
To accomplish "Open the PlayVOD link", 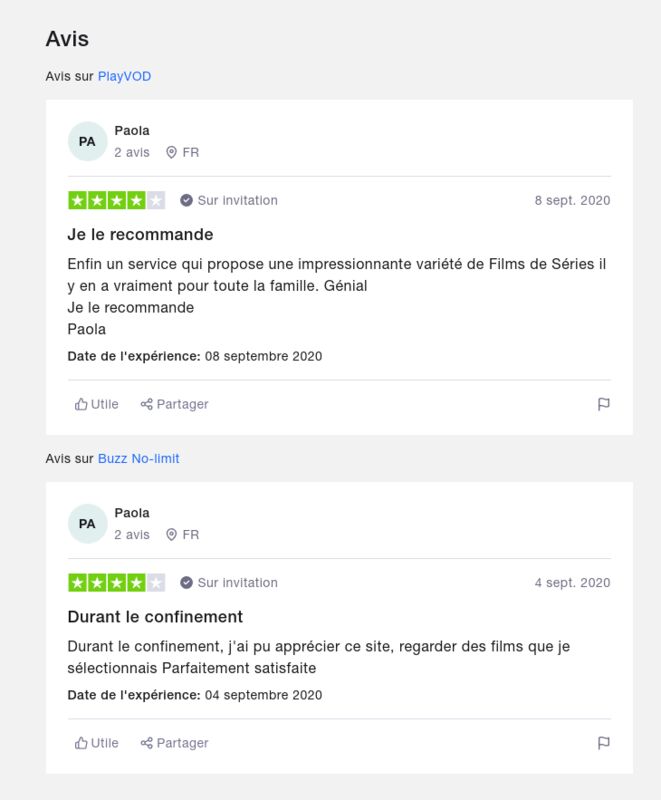I will 124,76.
